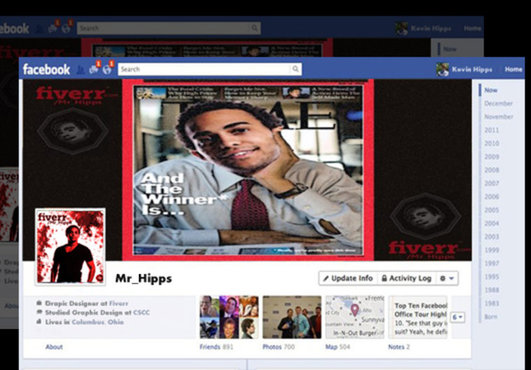Viewport: 531px width, 370px height.
Task: Click the work briefcase icon beside Fiverr
Action: click(39, 303)
